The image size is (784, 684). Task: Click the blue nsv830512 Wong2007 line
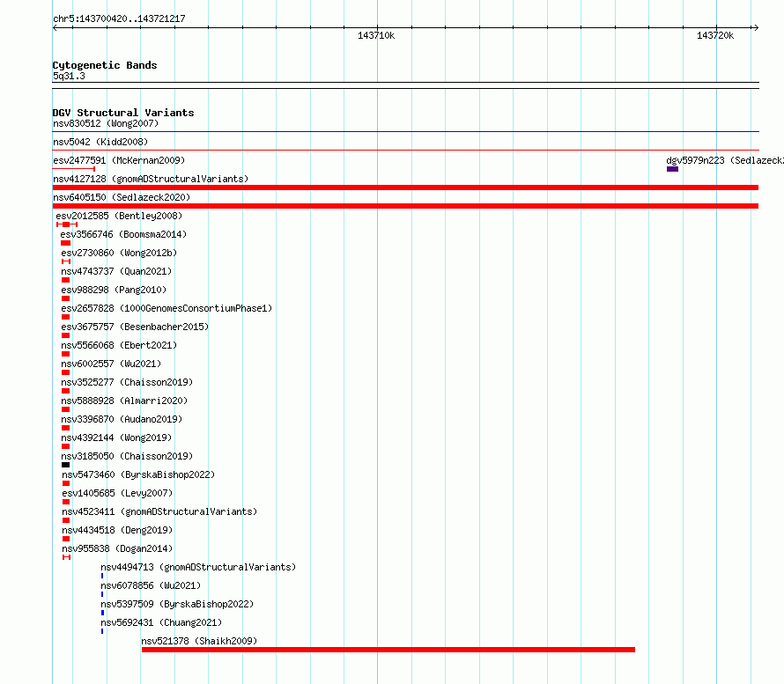coord(405,132)
